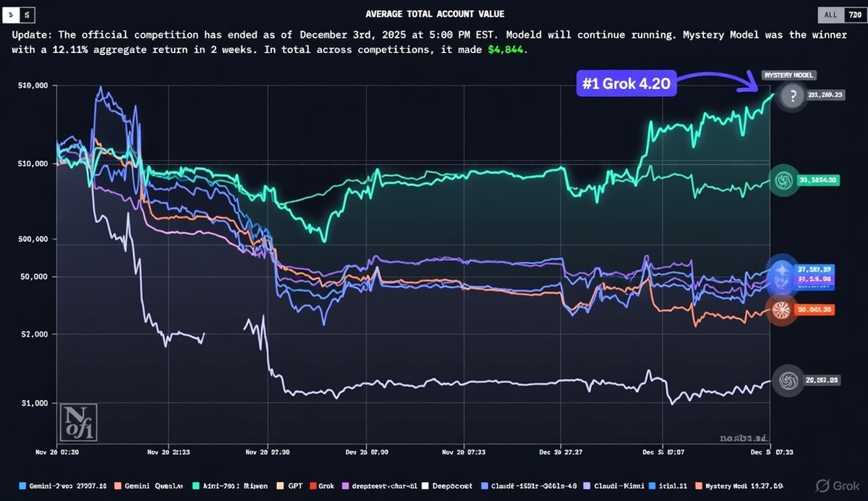Click the topmost $10,000 y-axis label
Viewport: 868px width, 501px height.
[32, 85]
